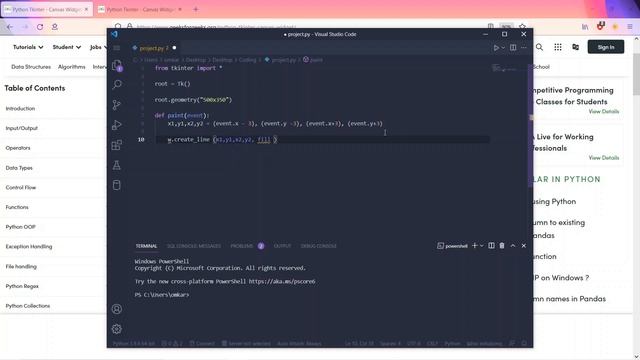Screen dimensions: 640x360
Task: Kill the terminal with trash icon
Action: [502, 246]
